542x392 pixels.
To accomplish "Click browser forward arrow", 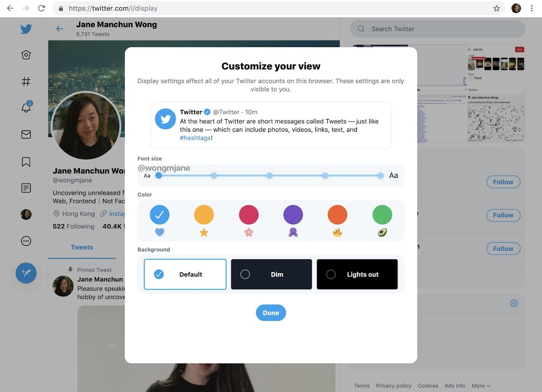I will coord(26,8).
